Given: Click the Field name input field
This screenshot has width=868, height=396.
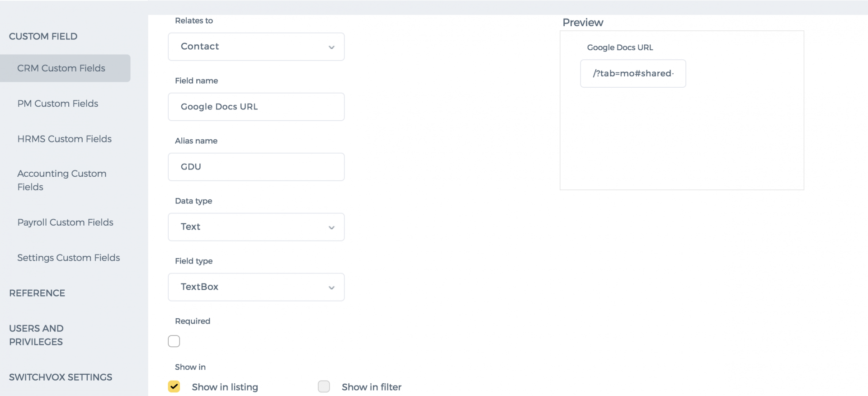Looking at the screenshot, I should tap(256, 107).
